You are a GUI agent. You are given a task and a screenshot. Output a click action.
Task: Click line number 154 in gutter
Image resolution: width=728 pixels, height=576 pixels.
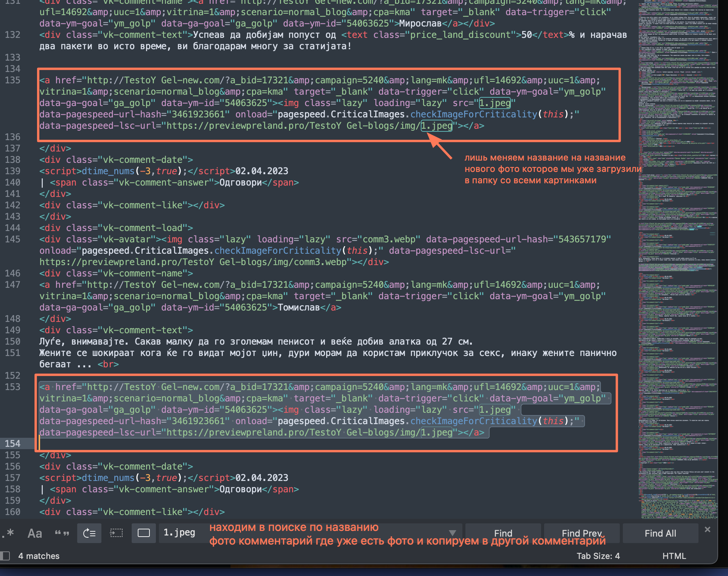(12, 444)
